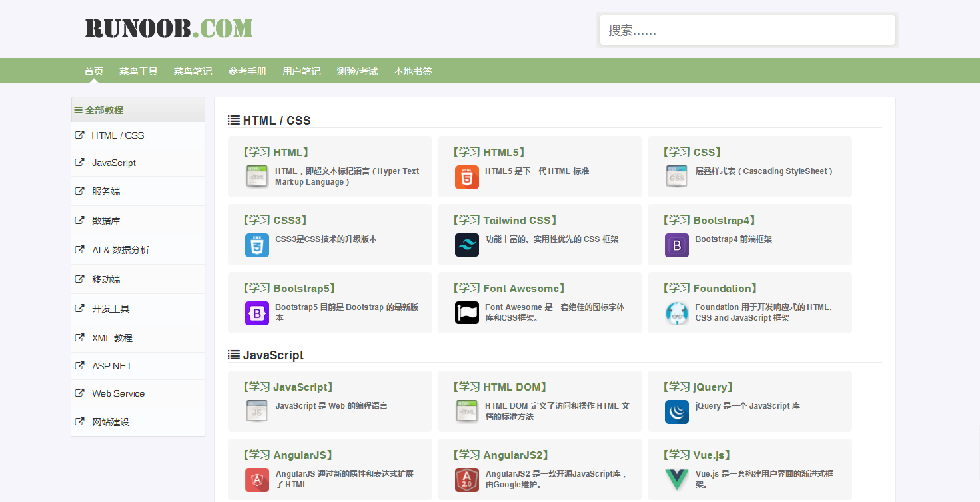Select 本地书签 in the top navigation
This screenshot has height=502, width=980.
click(413, 71)
